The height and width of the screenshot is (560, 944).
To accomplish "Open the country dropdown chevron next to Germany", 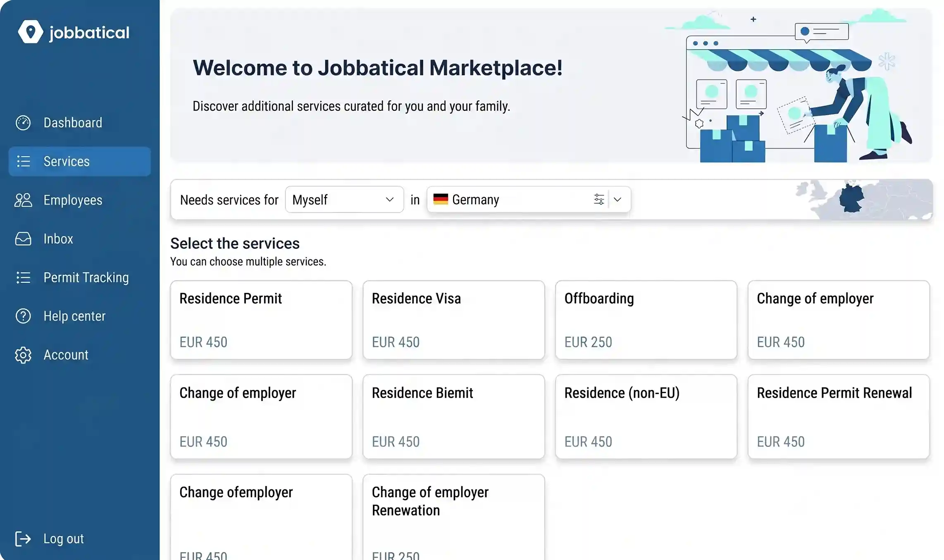I will coord(618,199).
